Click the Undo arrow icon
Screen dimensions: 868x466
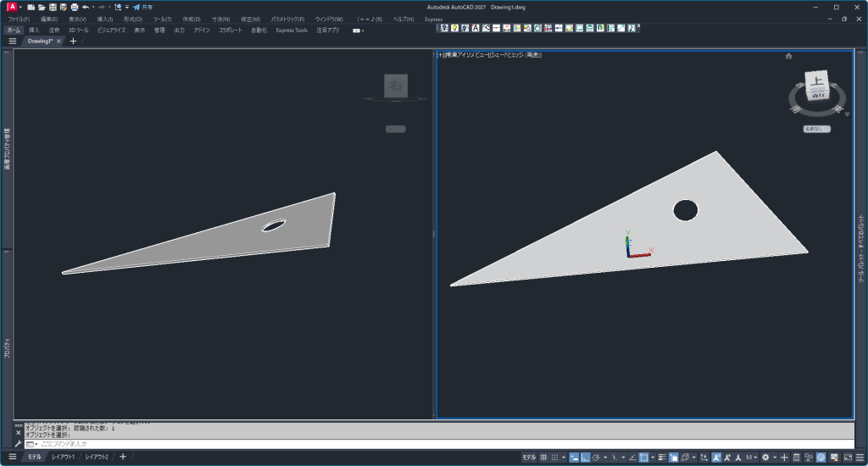point(86,7)
